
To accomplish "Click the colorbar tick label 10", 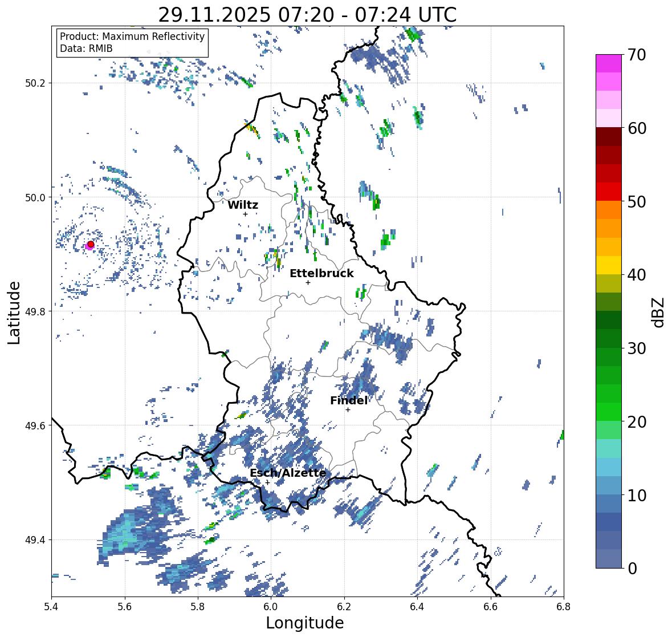I will click(x=637, y=495).
